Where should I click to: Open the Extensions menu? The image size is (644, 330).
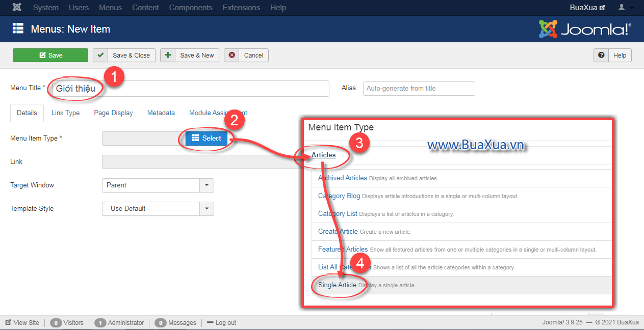pyautogui.click(x=241, y=8)
